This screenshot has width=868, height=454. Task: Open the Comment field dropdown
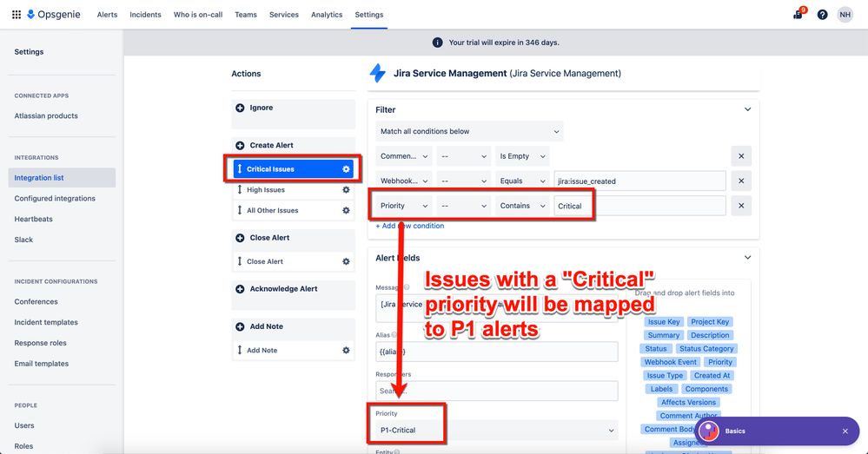(x=404, y=156)
